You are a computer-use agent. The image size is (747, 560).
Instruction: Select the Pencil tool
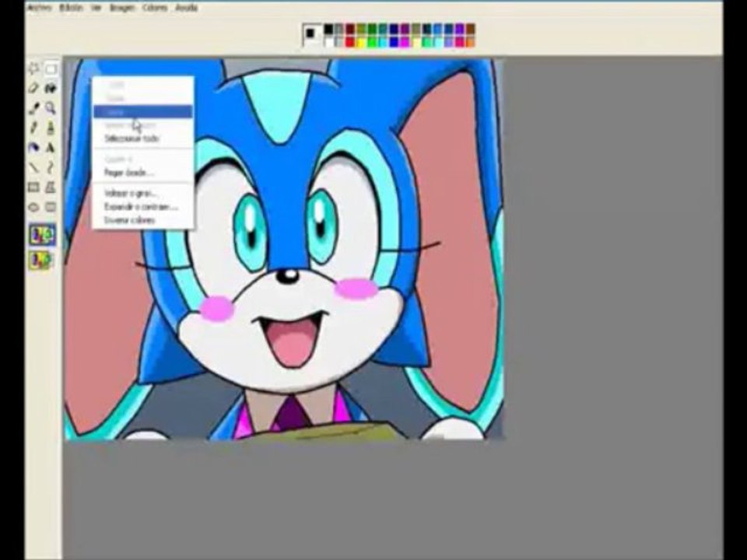33,128
